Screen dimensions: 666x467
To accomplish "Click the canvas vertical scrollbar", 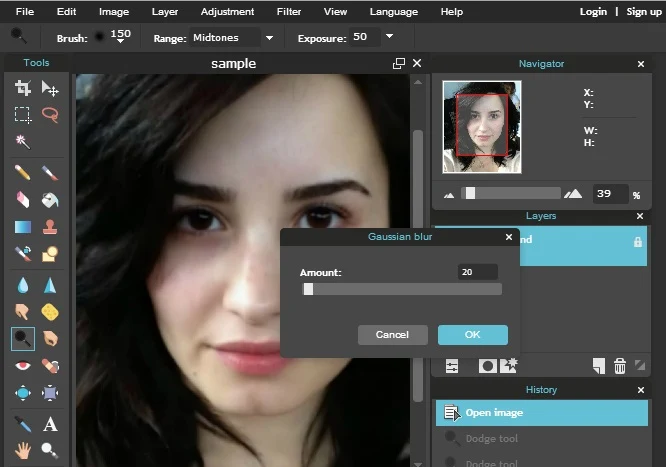I will tap(418, 266).
